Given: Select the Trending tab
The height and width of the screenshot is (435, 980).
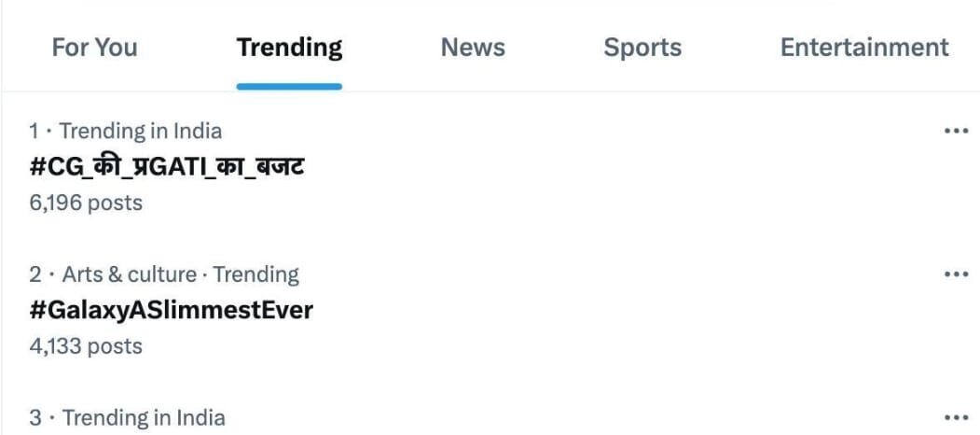Looking at the screenshot, I should pos(289,48).
